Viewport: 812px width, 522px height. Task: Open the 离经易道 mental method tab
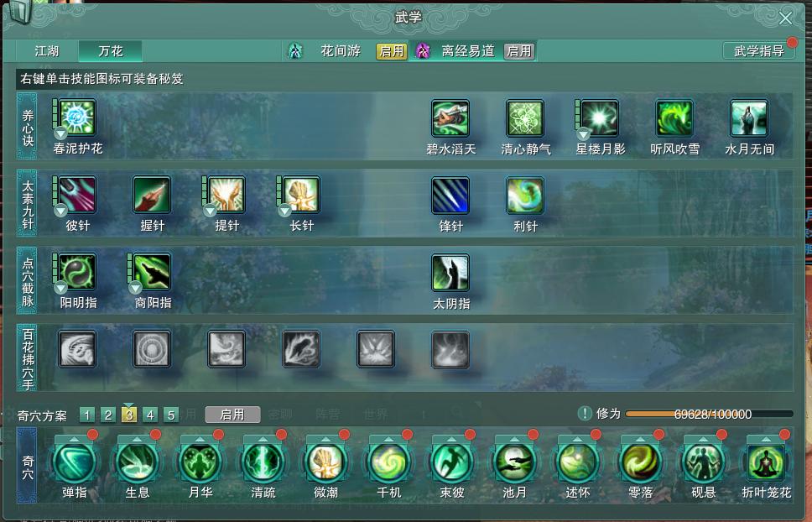click(468, 50)
